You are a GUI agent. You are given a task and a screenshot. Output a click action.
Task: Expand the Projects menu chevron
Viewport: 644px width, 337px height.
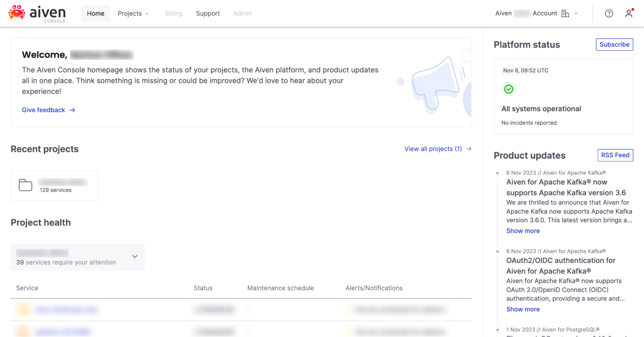(147, 14)
